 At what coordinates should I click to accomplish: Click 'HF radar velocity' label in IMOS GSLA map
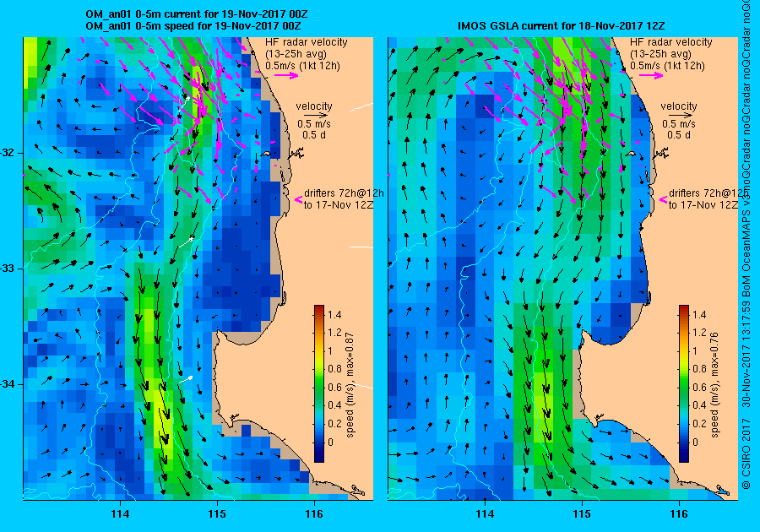tap(671, 42)
